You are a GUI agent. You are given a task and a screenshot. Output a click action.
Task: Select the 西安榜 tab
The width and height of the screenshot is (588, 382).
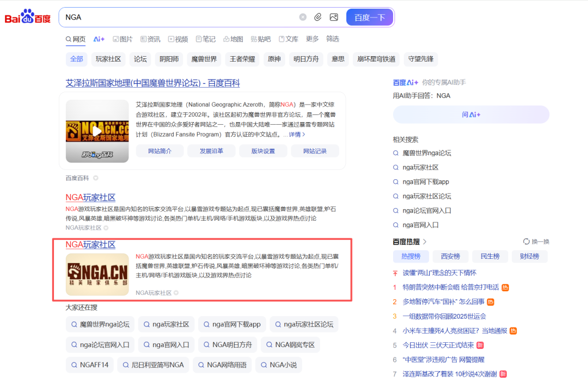450,256
